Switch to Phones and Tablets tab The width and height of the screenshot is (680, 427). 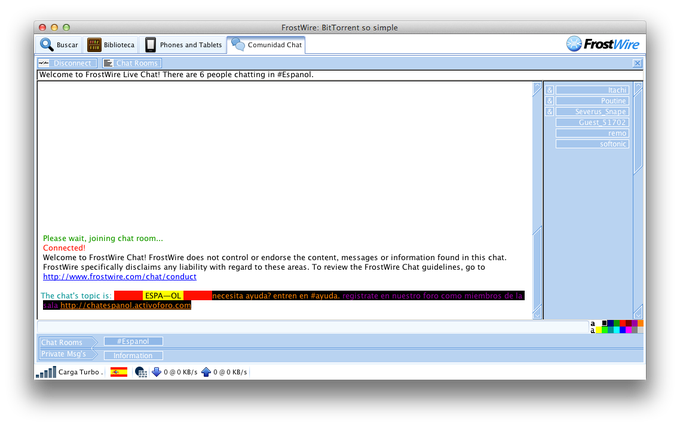[x=183, y=45]
